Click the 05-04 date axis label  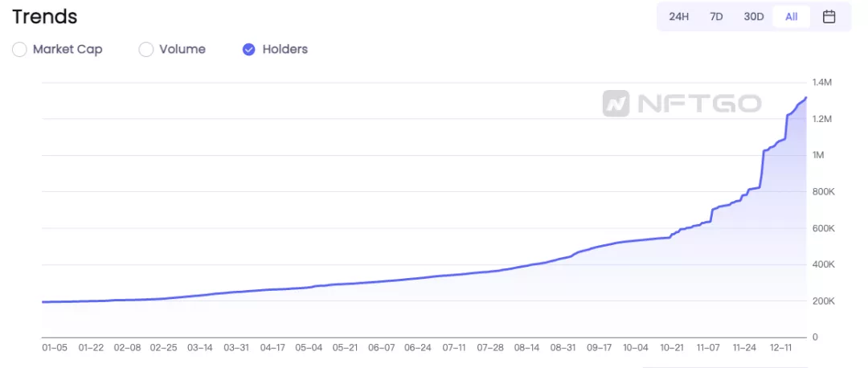click(x=309, y=348)
